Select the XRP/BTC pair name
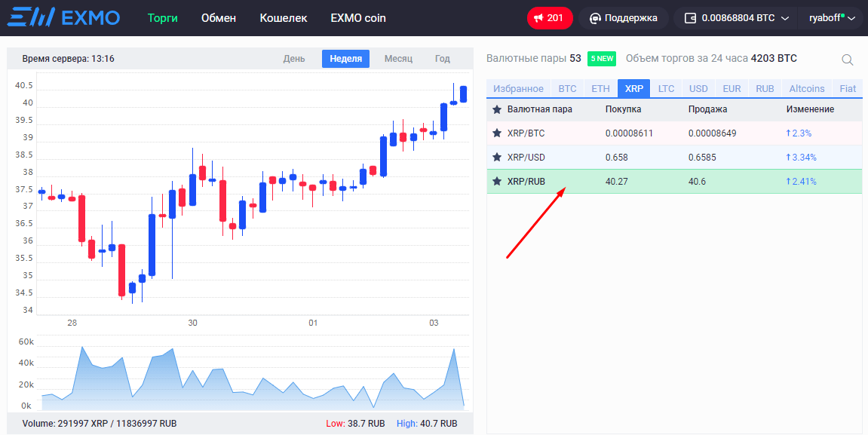The image size is (868, 435). click(526, 133)
